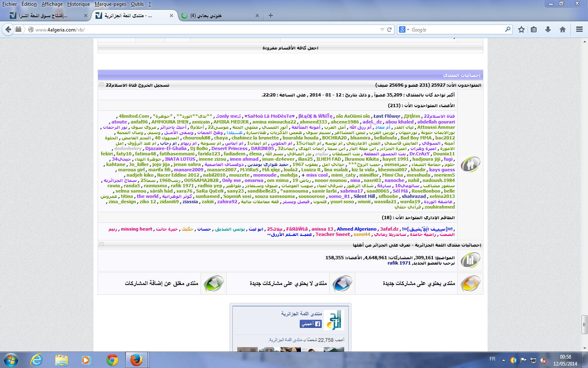Open the member link rafik 1971
This screenshot has width=588, height=368.
click(399, 263)
